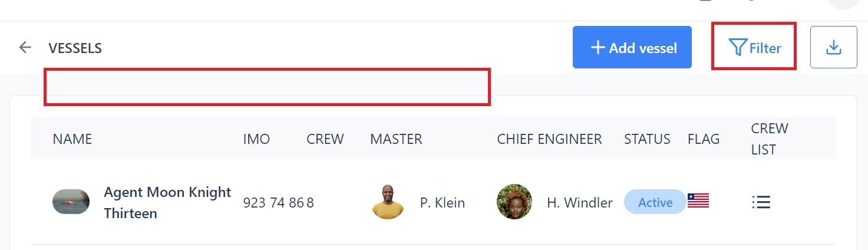Click the CHIEF ENGINEER column header
The image size is (868, 250).
coord(549,139)
